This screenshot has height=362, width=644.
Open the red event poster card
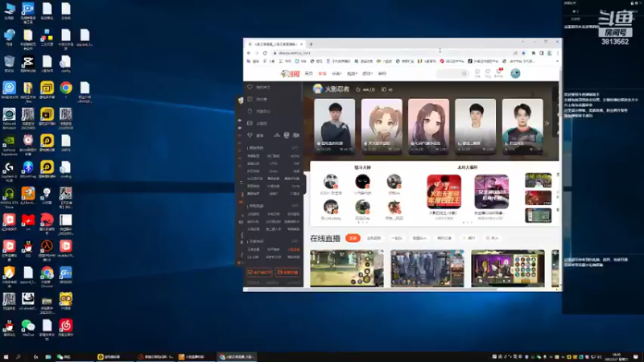pyautogui.click(x=444, y=191)
